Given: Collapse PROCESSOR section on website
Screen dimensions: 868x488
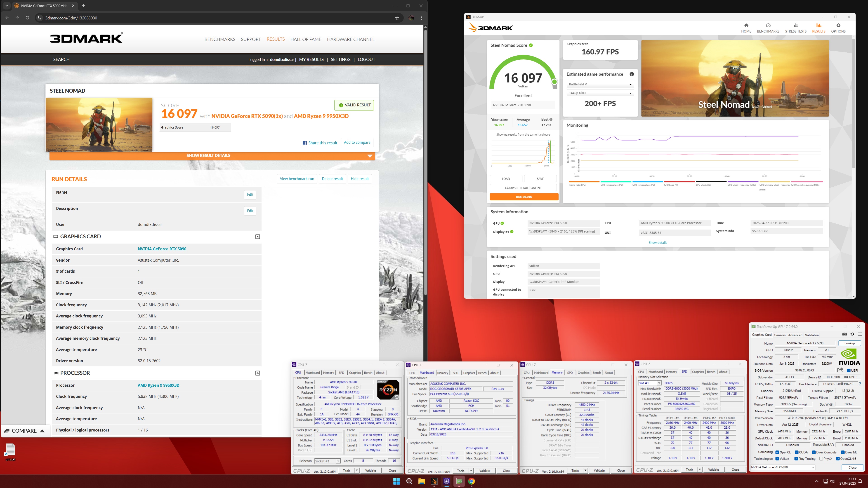Looking at the screenshot, I should (x=257, y=373).
